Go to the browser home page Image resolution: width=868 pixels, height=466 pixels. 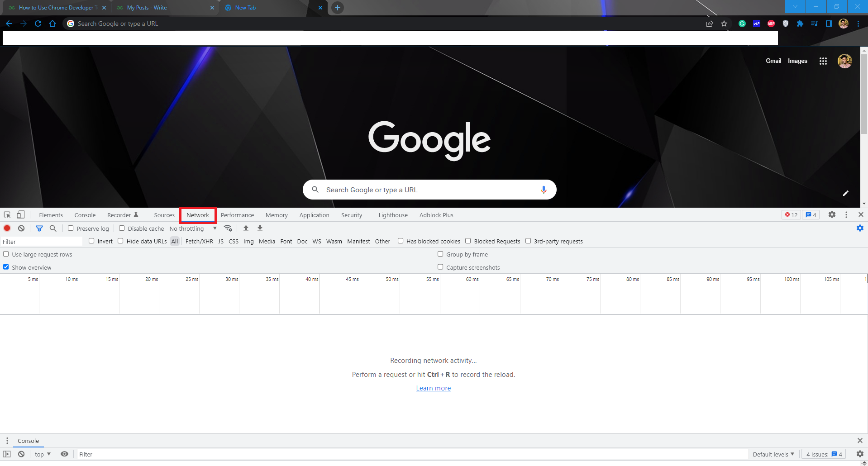pyautogui.click(x=52, y=24)
